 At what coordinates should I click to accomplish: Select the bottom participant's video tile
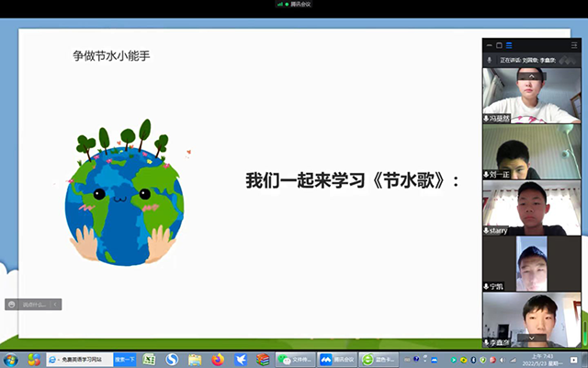click(532, 319)
